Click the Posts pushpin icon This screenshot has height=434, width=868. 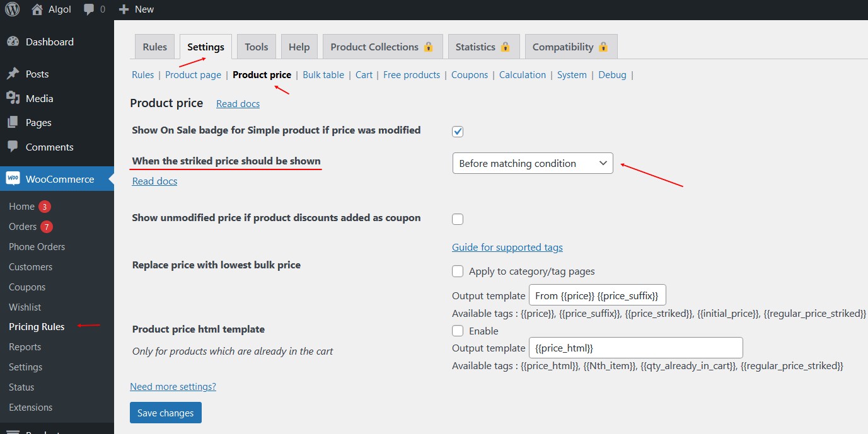point(13,74)
